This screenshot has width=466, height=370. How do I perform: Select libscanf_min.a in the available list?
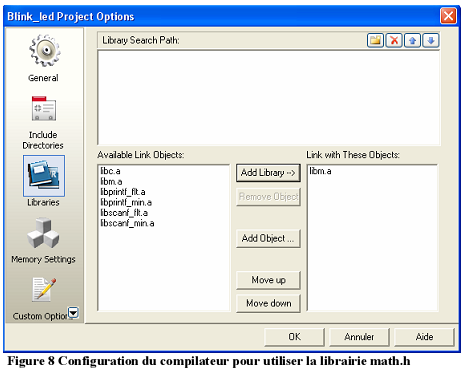(x=127, y=223)
